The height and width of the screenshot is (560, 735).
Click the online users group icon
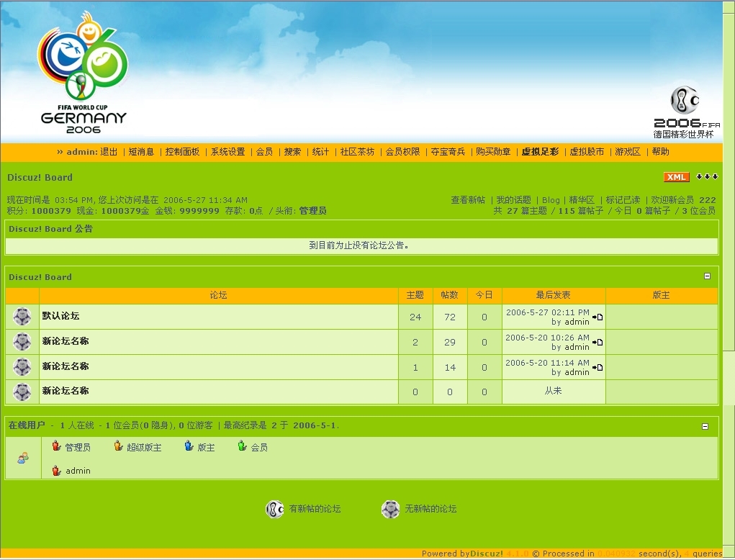click(23, 458)
